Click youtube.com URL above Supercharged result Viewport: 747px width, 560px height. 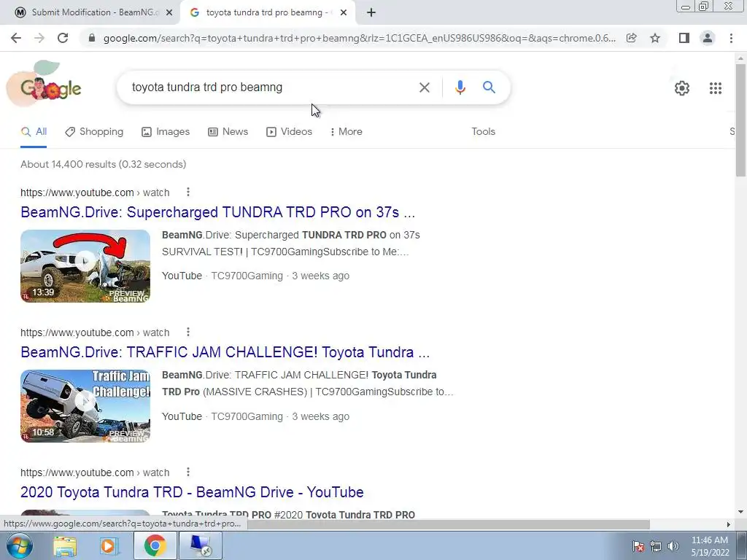95,192
